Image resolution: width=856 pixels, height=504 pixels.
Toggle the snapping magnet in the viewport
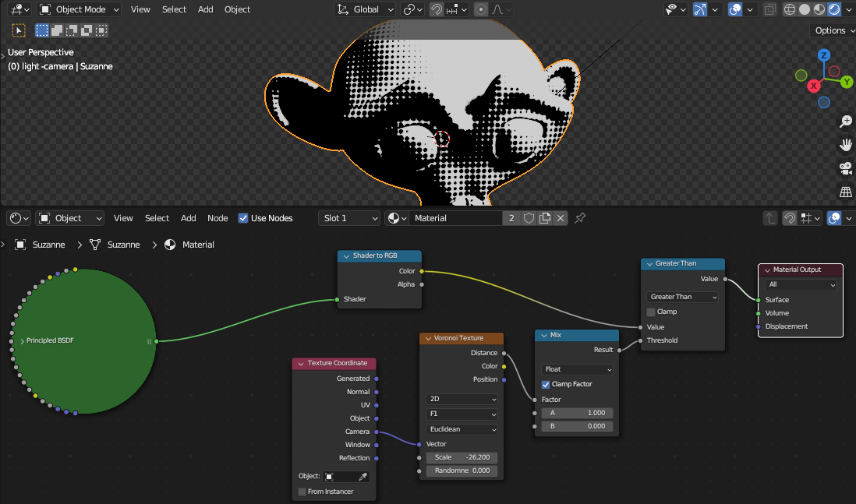[x=437, y=9]
